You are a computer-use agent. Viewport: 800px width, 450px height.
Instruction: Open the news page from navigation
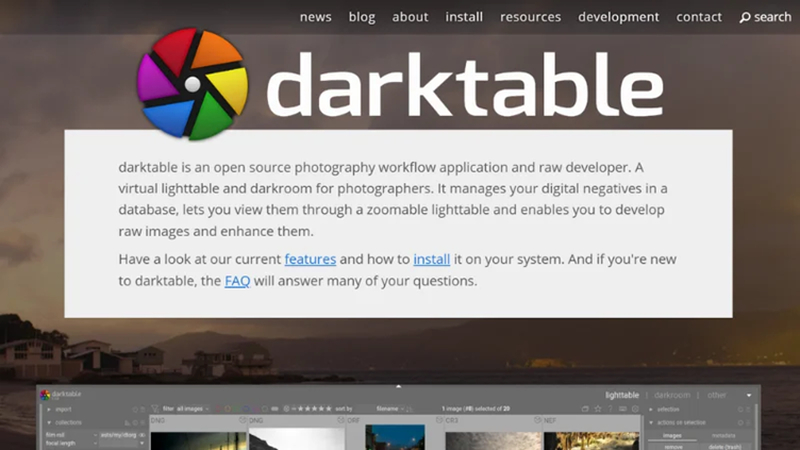click(x=315, y=17)
